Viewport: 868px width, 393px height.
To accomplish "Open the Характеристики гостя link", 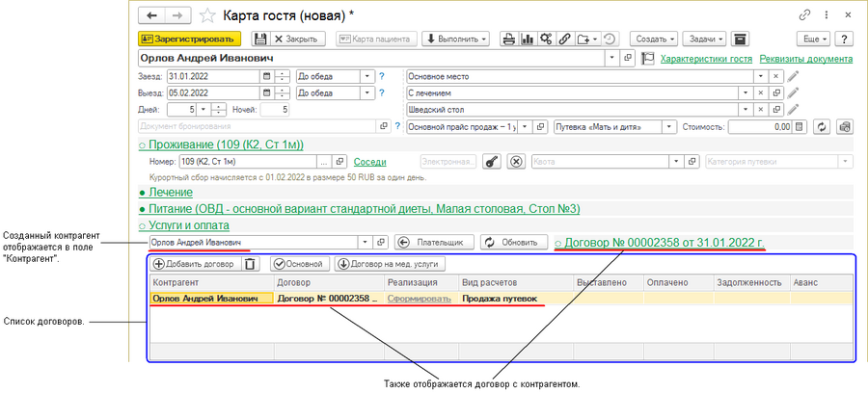I will click(x=705, y=59).
